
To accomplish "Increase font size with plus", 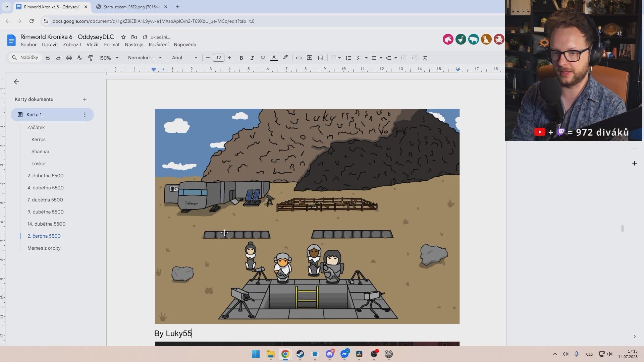I will 229,58.
